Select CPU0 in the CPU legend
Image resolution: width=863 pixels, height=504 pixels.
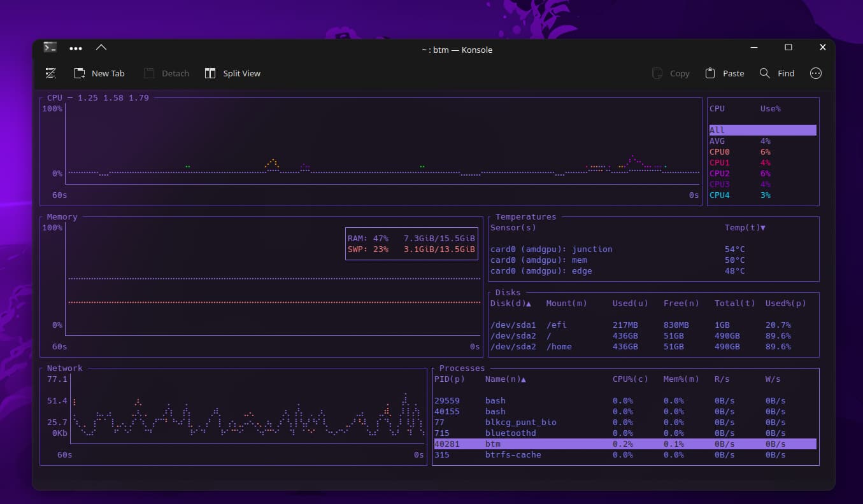(763, 152)
